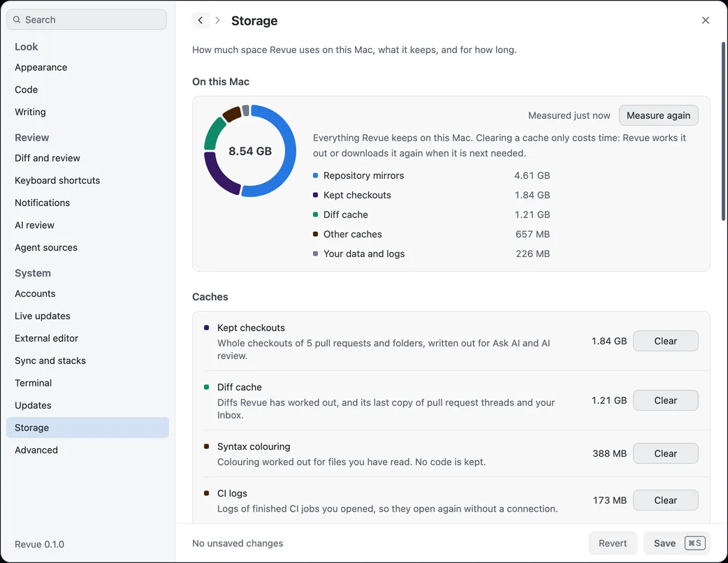Click the On this Mac heading
728x563 pixels.
click(221, 82)
